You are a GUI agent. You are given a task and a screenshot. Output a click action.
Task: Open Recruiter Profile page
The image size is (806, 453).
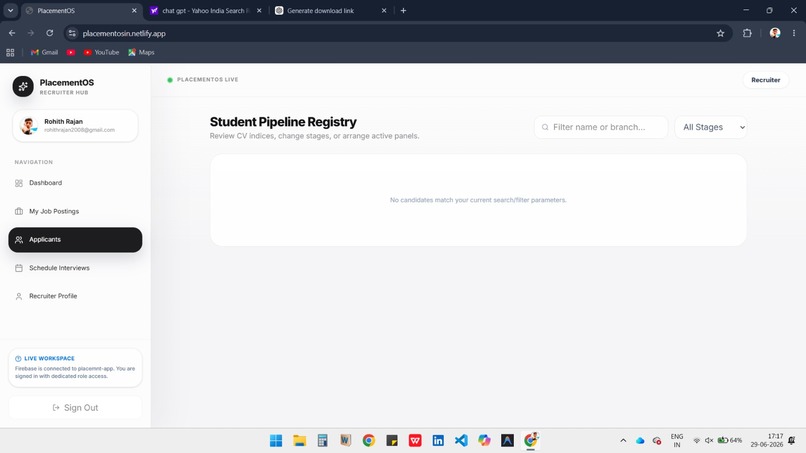coord(75,296)
